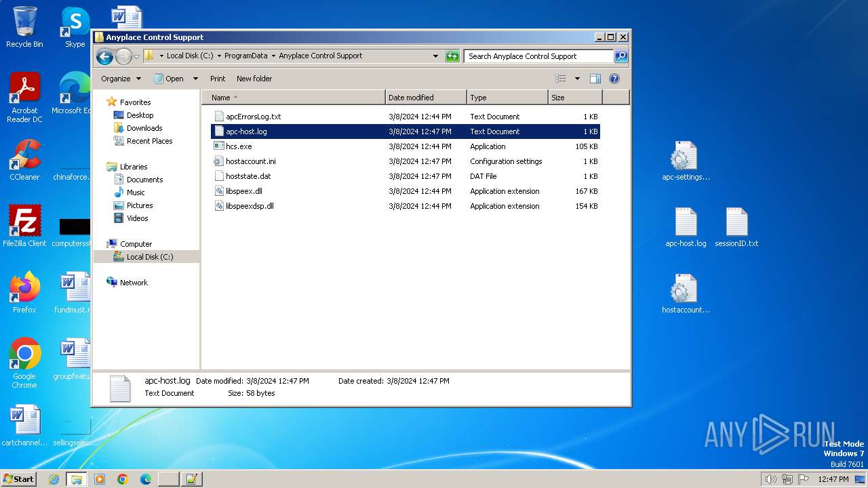The image size is (868, 488).
Task: Open Chrome from the taskbar
Action: point(123,479)
